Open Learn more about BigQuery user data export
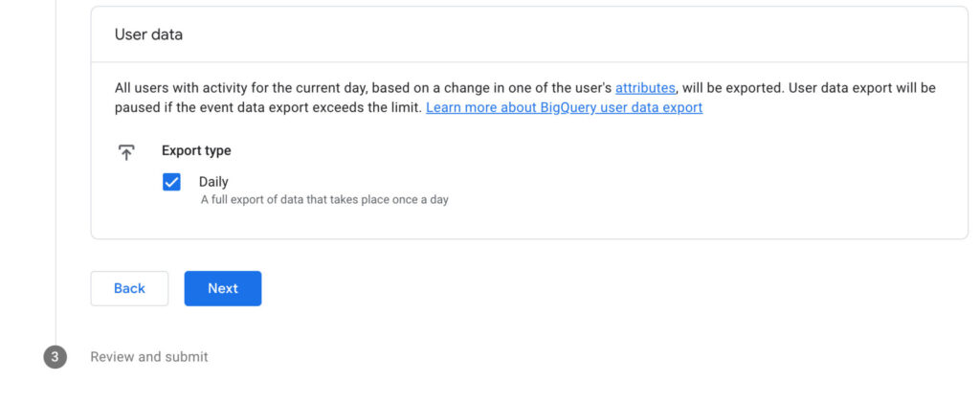 [x=564, y=107]
